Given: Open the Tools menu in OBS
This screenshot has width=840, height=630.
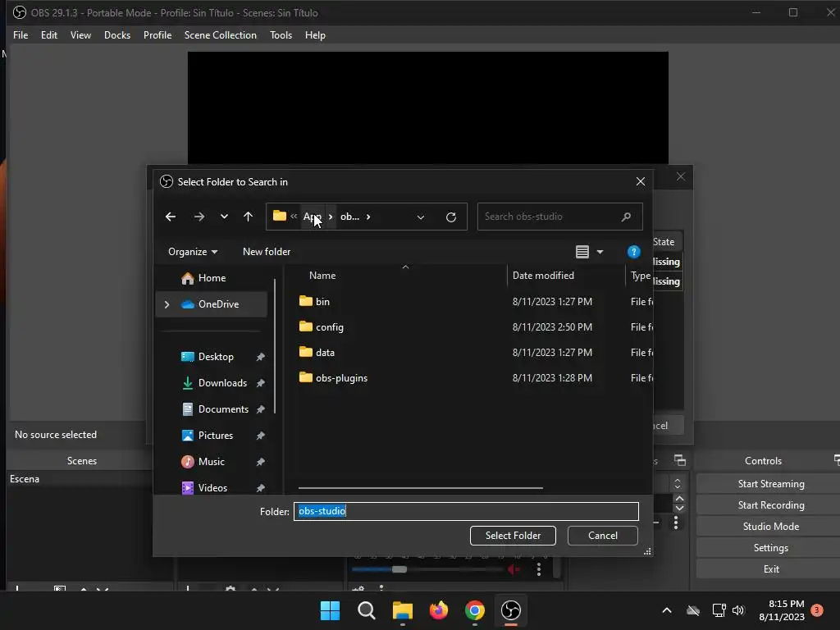Looking at the screenshot, I should click(281, 34).
